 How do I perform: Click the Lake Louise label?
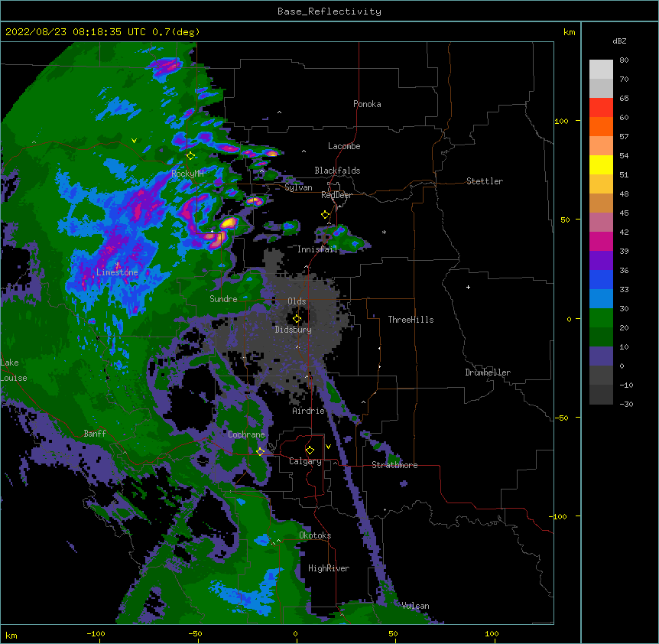click(x=14, y=370)
